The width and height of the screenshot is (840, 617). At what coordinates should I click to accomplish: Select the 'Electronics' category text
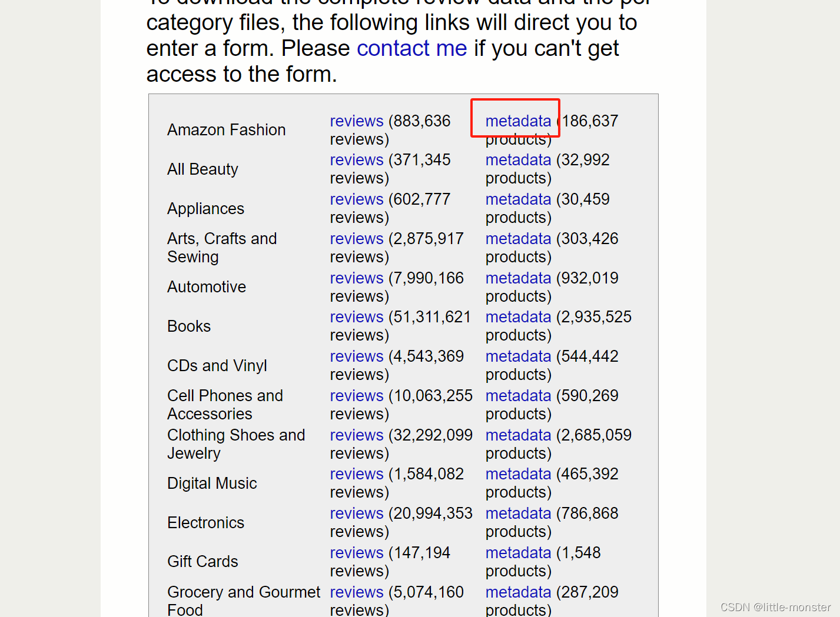point(205,523)
